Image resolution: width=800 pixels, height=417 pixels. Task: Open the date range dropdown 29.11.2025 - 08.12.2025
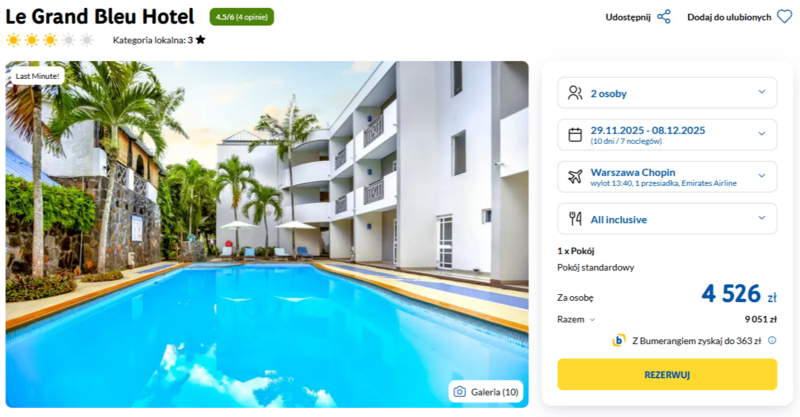click(x=667, y=135)
